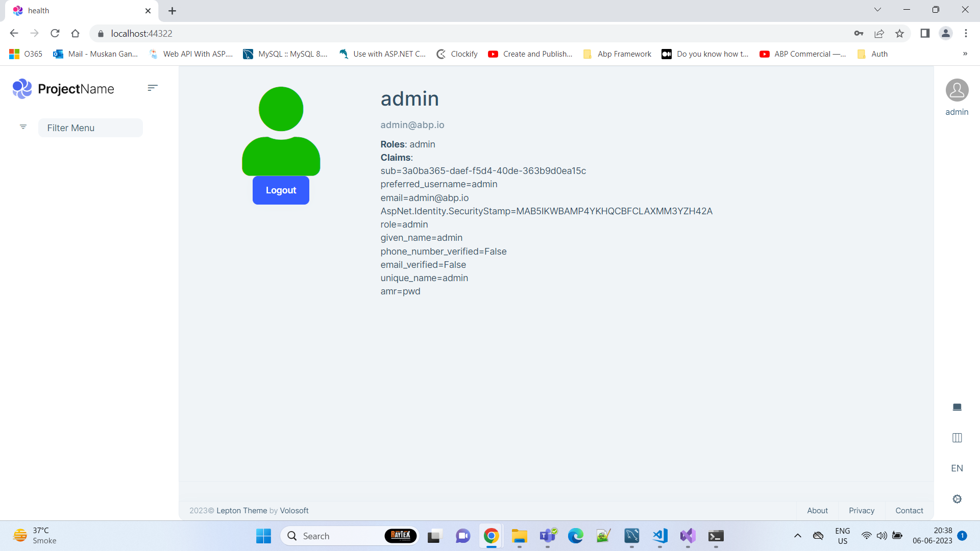
Task: Open the EN language selector
Action: click(x=957, y=468)
